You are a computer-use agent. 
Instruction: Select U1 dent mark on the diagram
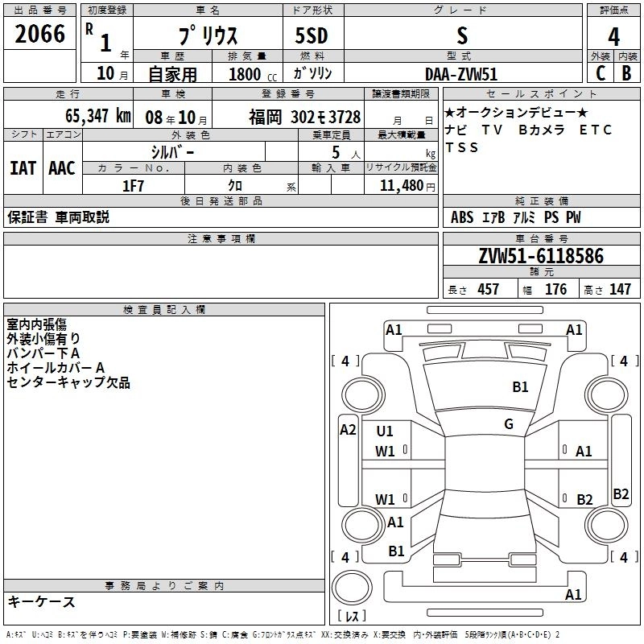[385, 431]
